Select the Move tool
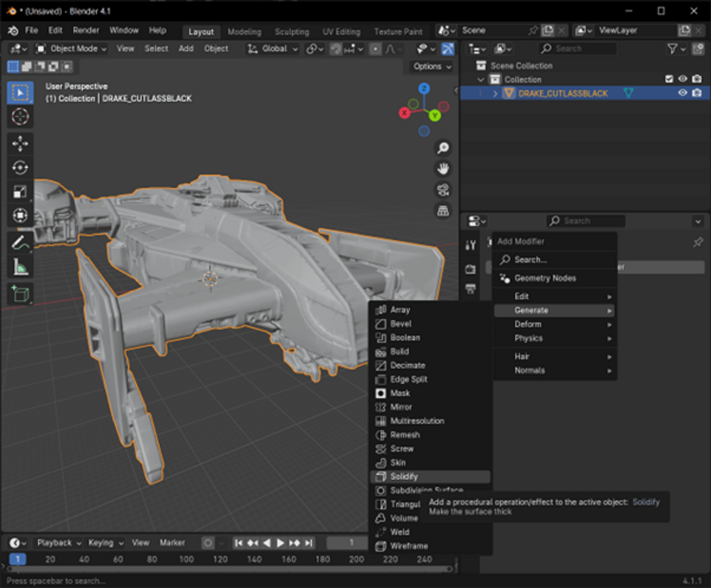 (20, 144)
